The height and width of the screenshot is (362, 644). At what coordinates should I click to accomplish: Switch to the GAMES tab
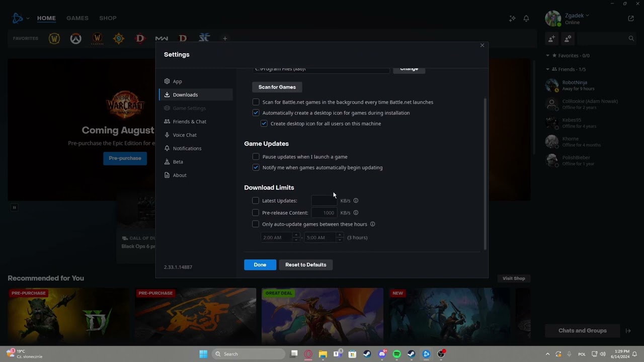[x=77, y=18]
